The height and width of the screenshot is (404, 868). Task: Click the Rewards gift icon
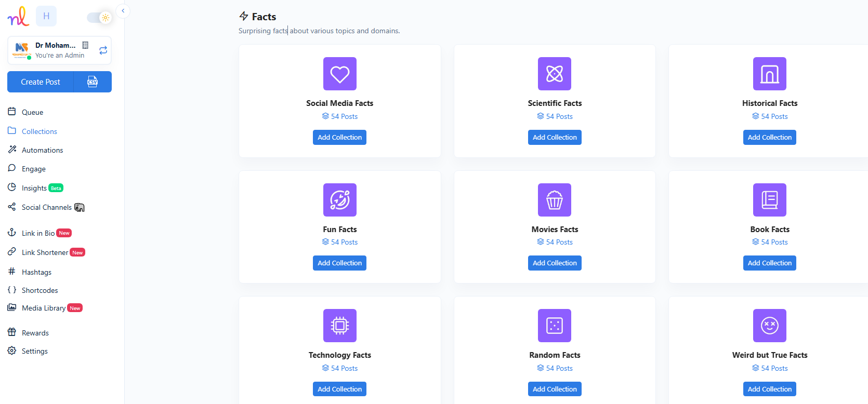click(12, 332)
